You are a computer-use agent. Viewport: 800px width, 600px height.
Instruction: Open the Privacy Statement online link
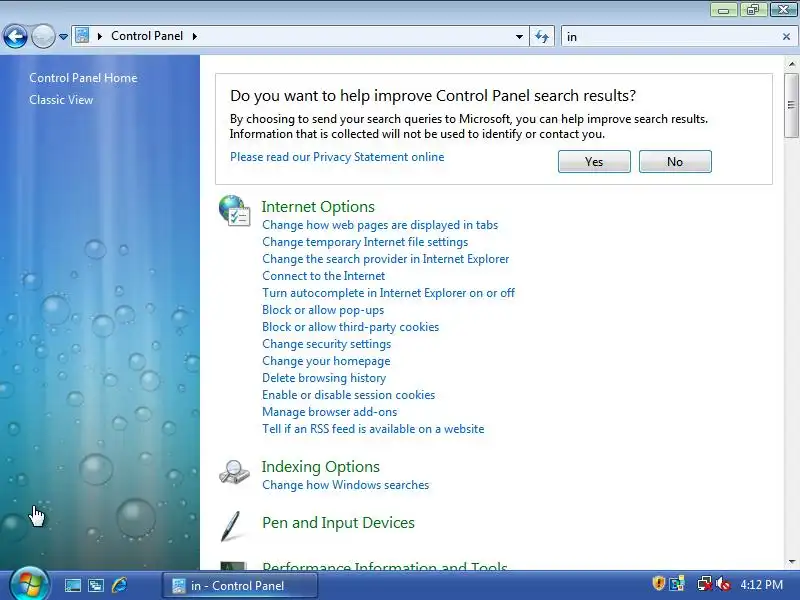[337, 157]
